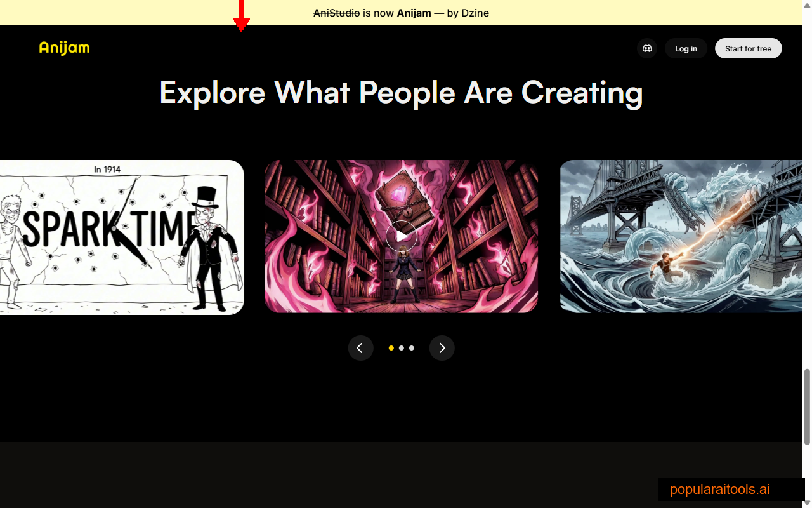Open the Log in page
812x508 pixels.
[x=686, y=48]
